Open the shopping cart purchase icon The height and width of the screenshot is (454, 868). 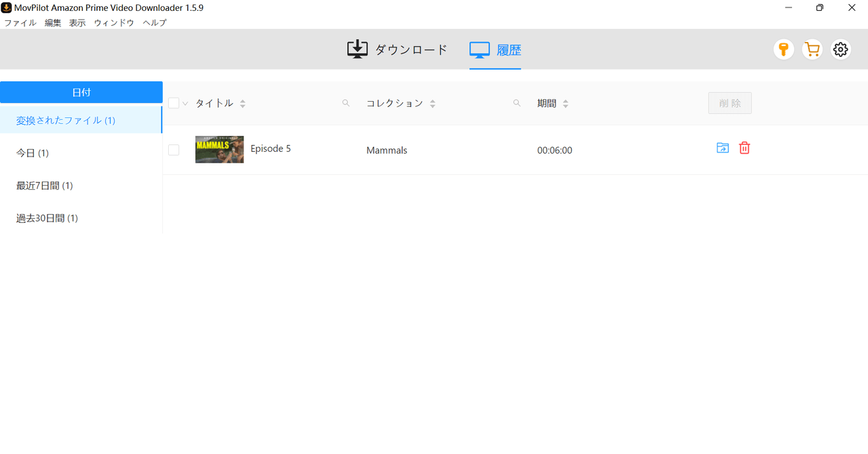812,49
